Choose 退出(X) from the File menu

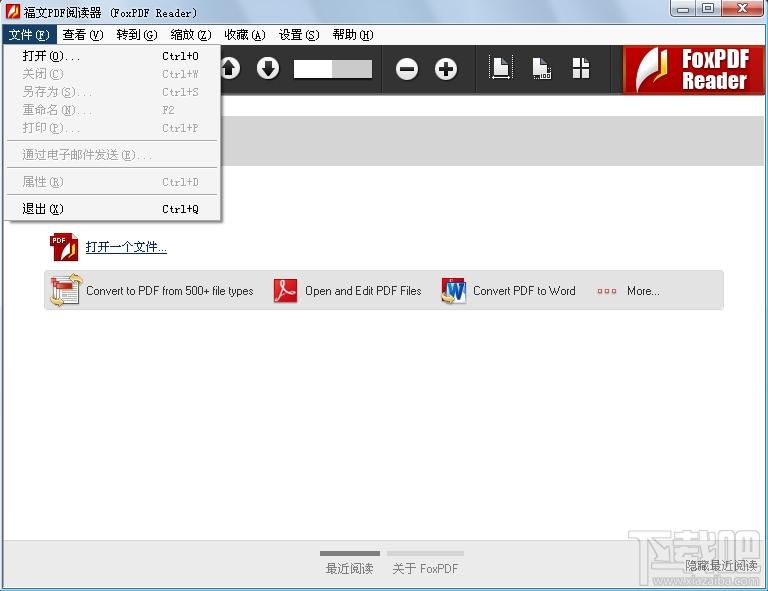coord(112,209)
